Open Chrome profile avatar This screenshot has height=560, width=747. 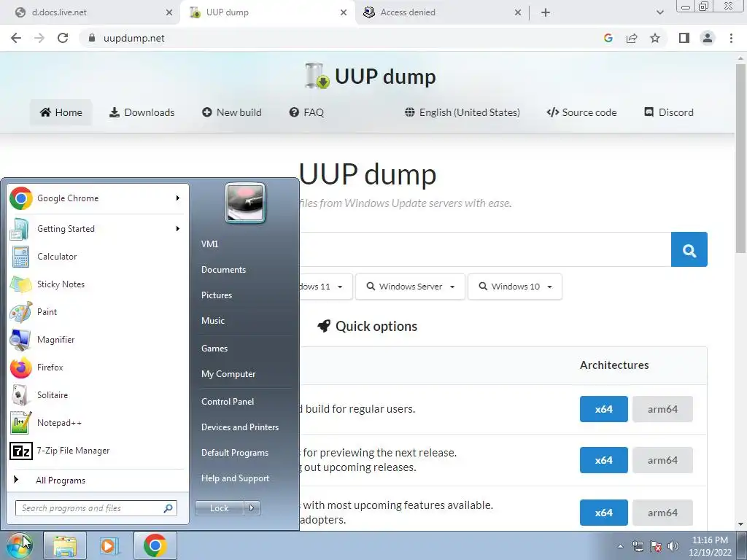(x=708, y=38)
